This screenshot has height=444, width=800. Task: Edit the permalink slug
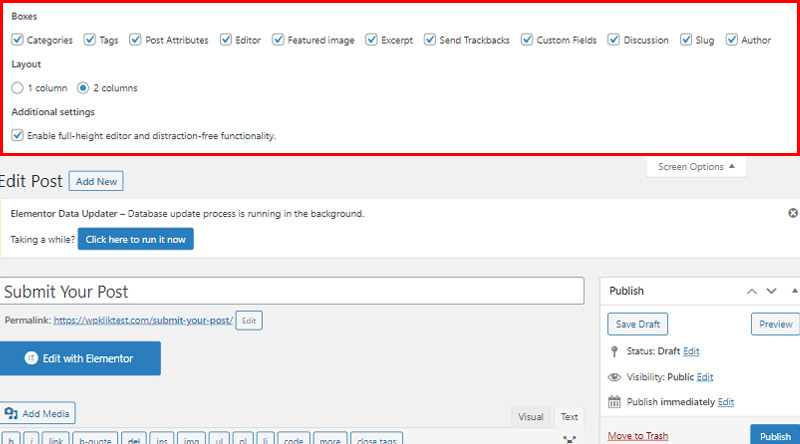[x=249, y=320]
